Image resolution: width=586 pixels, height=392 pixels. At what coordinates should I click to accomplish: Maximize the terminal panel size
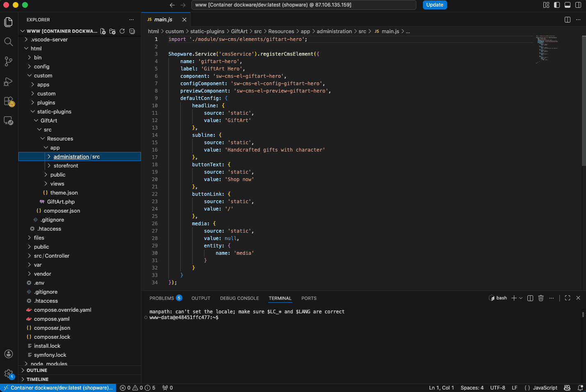[568, 298]
